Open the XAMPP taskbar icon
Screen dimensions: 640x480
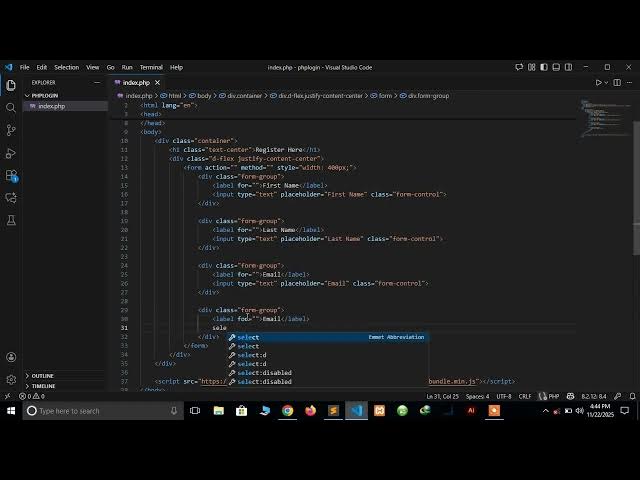tap(379, 411)
